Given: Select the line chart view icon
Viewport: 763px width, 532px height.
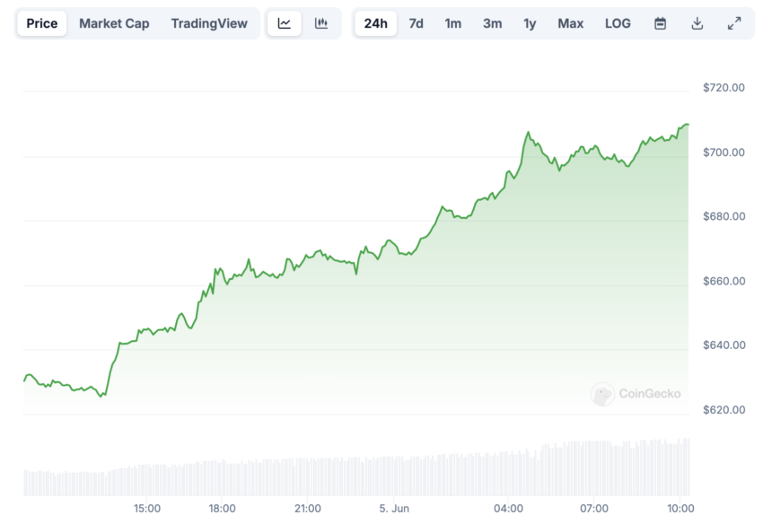Looking at the screenshot, I should [x=285, y=22].
